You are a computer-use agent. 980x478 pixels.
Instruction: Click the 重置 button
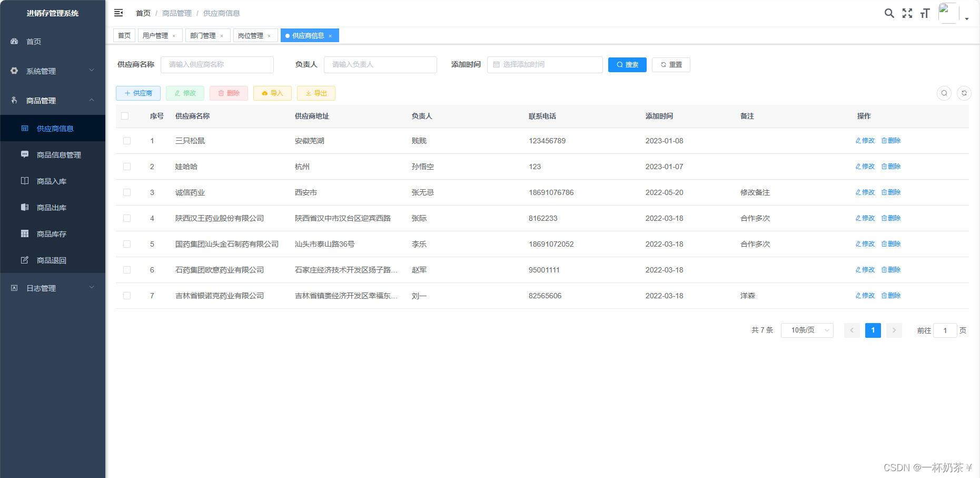[671, 64]
